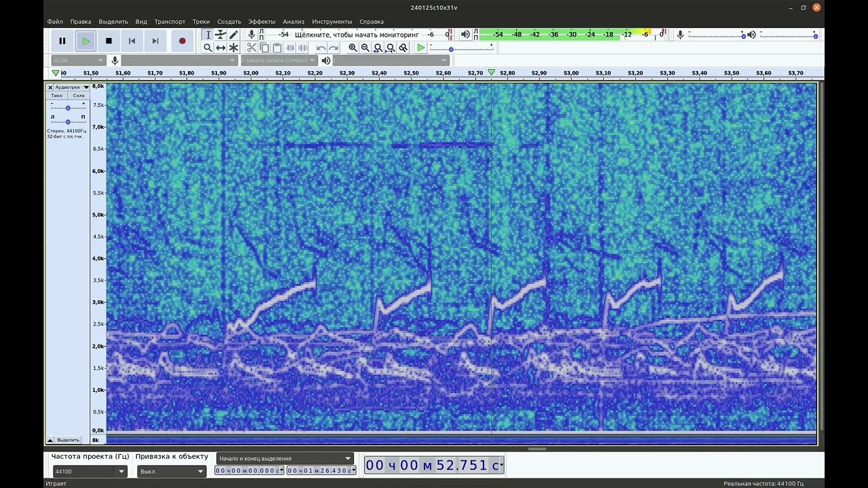868x488 pixels.
Task: Click the device toolbar speaker icon
Action: 326,60
